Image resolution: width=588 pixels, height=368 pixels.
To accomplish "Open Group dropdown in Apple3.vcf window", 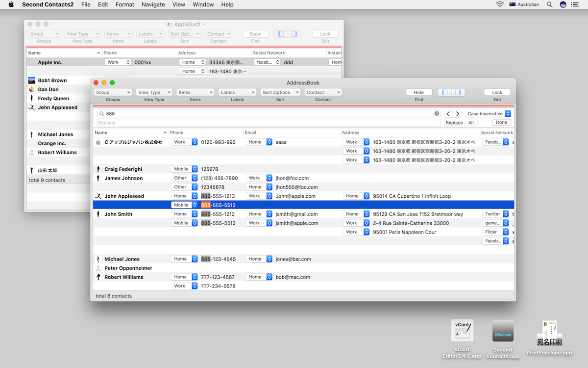I will pyautogui.click(x=44, y=34).
